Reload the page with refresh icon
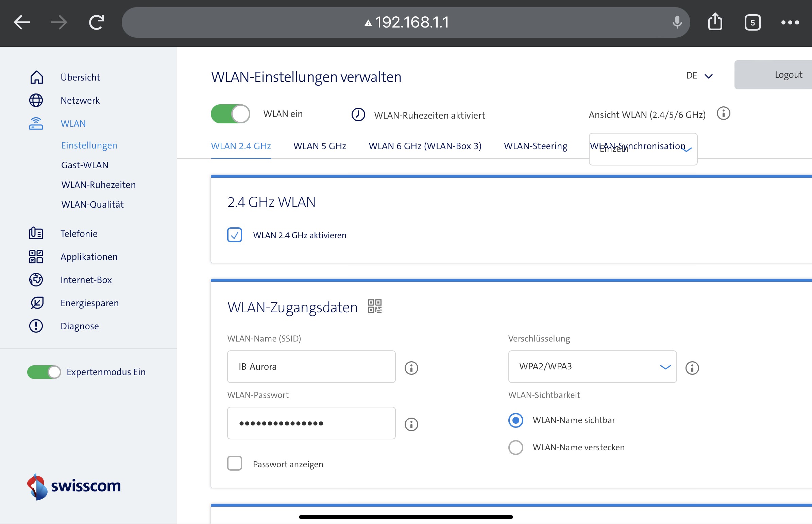The image size is (812, 524). 96,22
